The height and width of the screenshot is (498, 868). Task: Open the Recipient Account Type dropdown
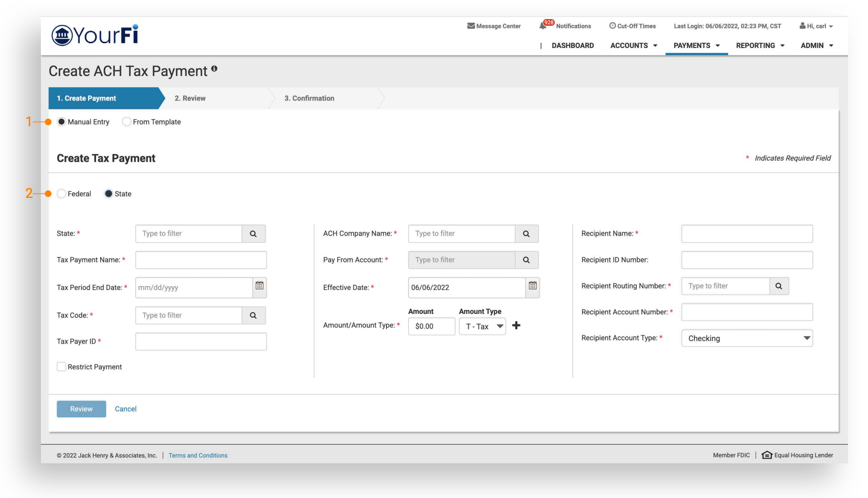[747, 338]
